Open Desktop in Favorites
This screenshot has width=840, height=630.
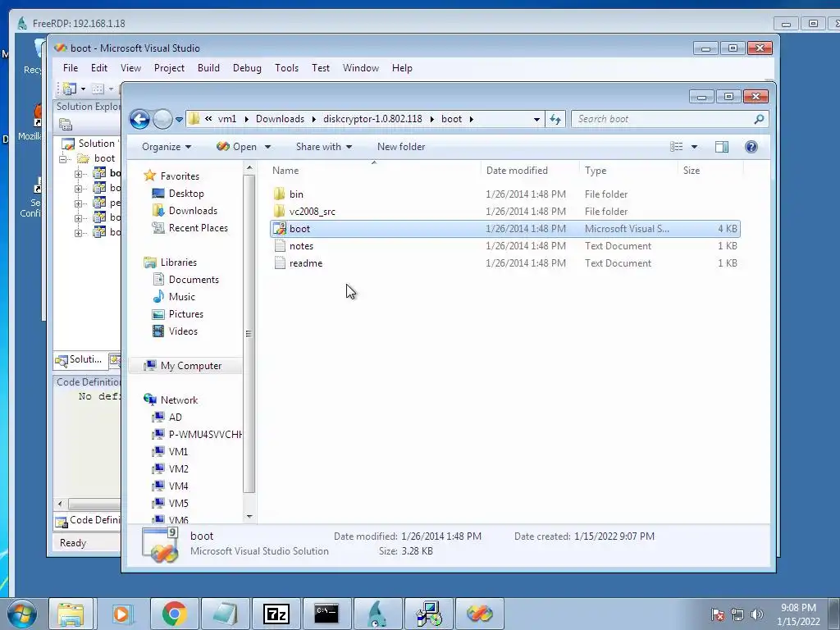178,194
